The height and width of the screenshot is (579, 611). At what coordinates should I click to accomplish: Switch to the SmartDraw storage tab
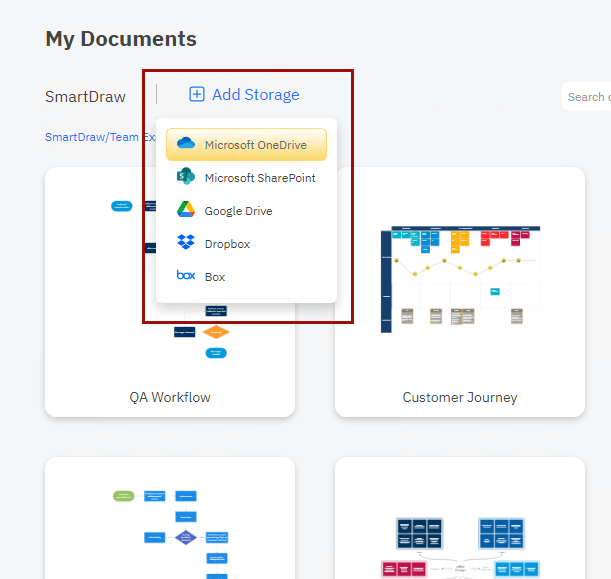(x=85, y=97)
